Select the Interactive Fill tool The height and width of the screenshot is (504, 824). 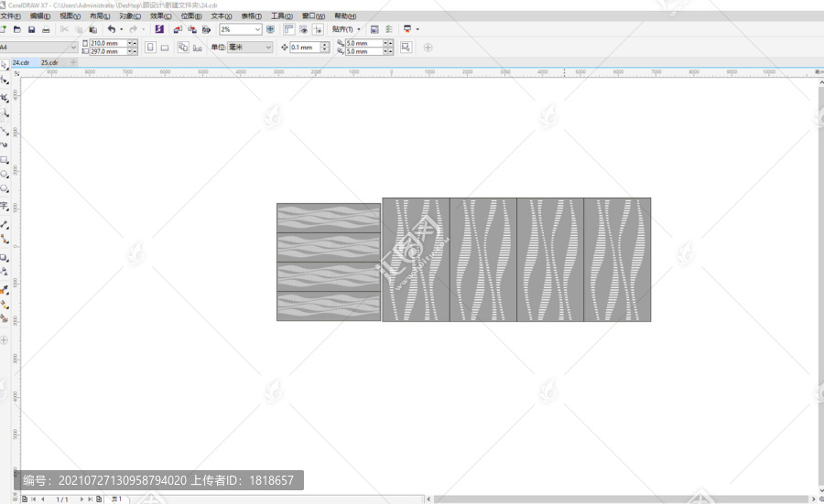coord(5,304)
